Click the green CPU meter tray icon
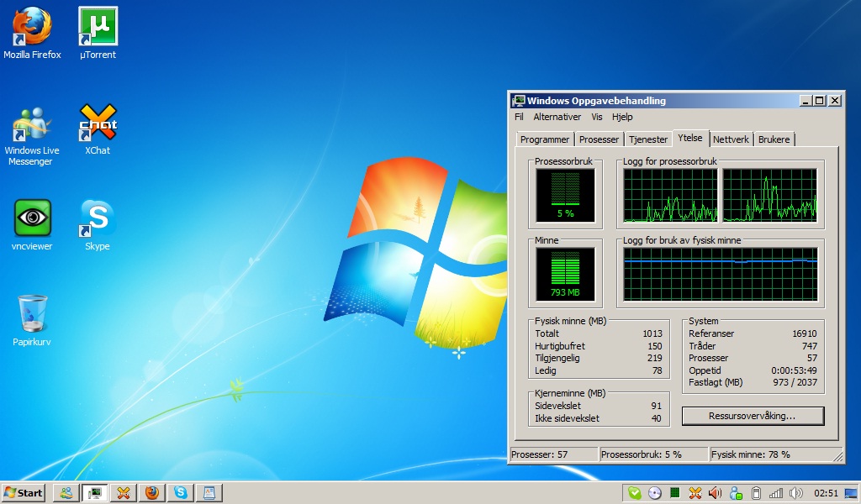The height and width of the screenshot is (504, 861). [x=675, y=493]
